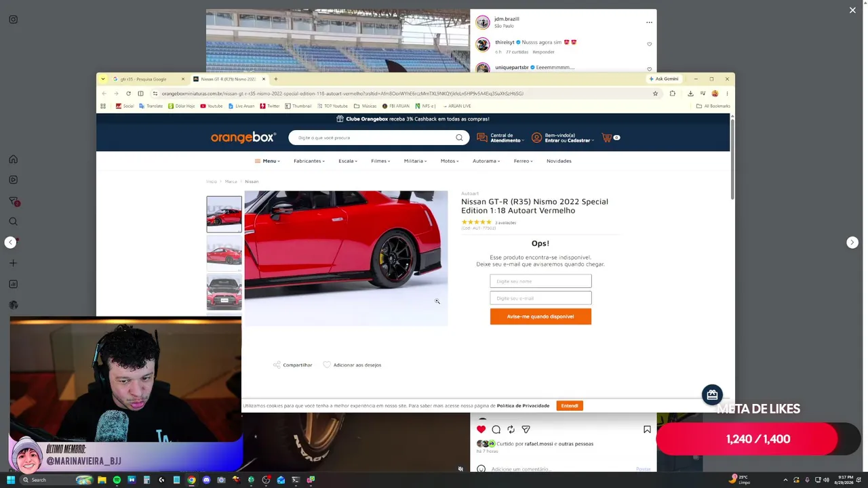Click Ask Gemini button in Chrome
The width and height of the screenshot is (868, 488).
663,79
